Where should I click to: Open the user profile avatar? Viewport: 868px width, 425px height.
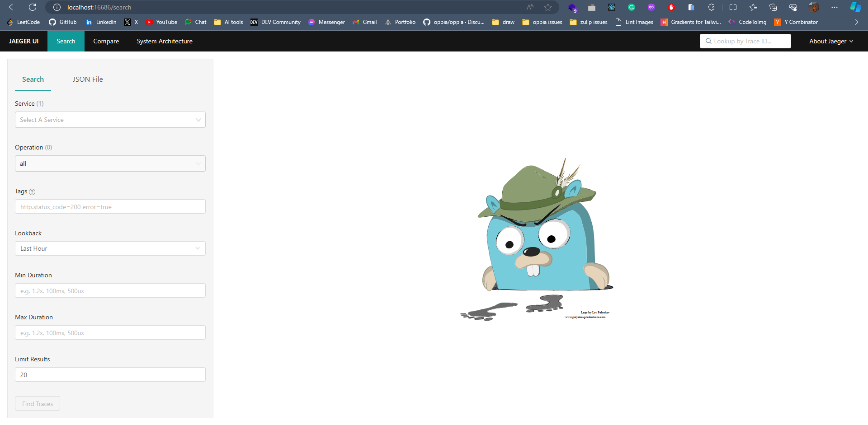tap(814, 7)
